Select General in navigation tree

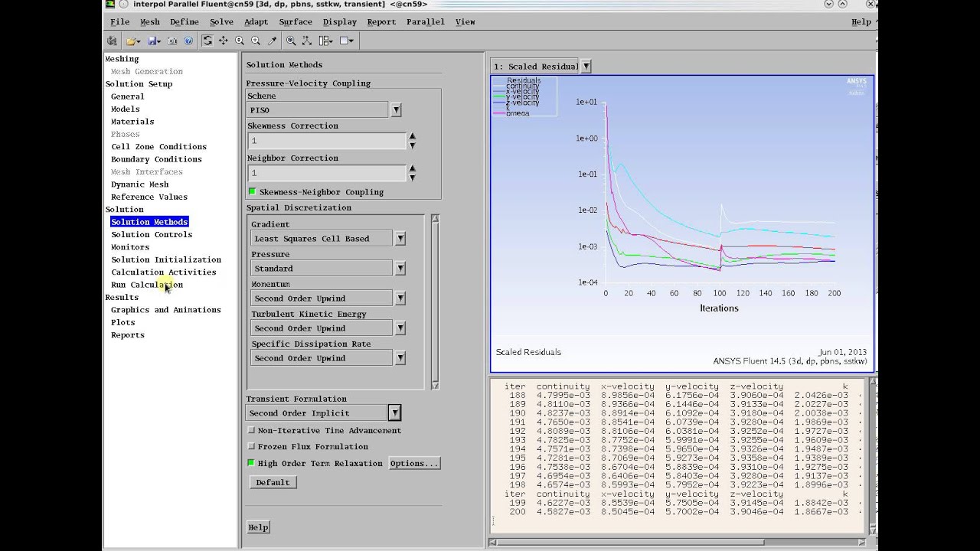point(128,96)
